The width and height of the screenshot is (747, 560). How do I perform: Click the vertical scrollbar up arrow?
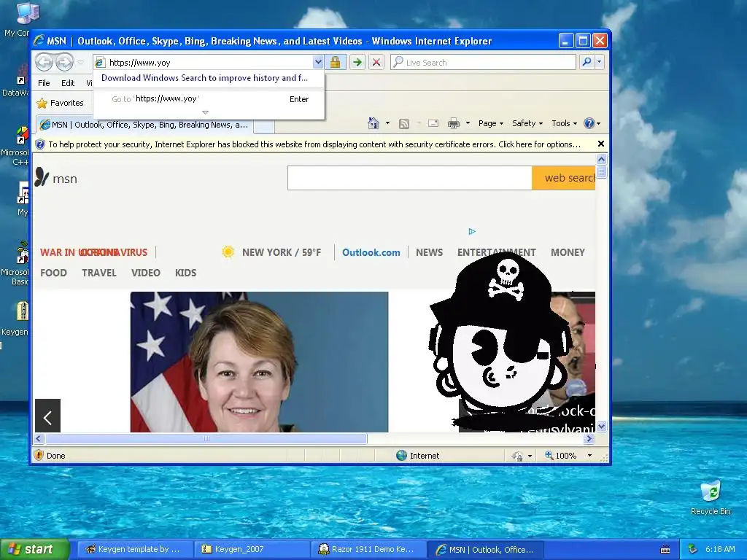coord(601,159)
